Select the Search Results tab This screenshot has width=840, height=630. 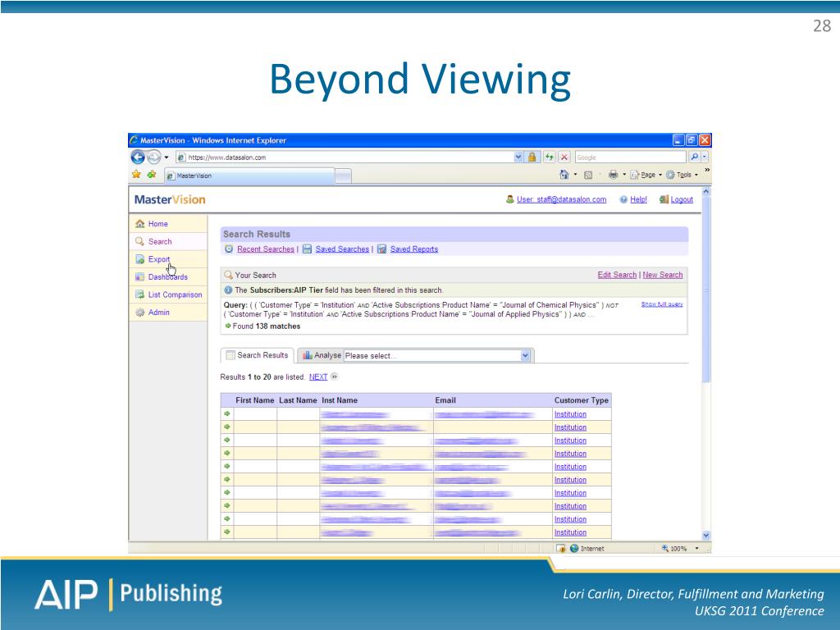tap(257, 355)
